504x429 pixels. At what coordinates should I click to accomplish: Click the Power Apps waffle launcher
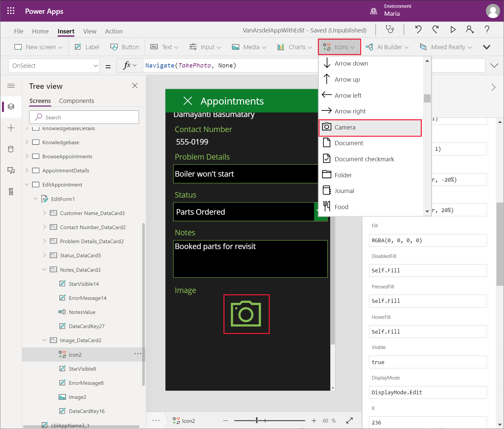click(11, 11)
